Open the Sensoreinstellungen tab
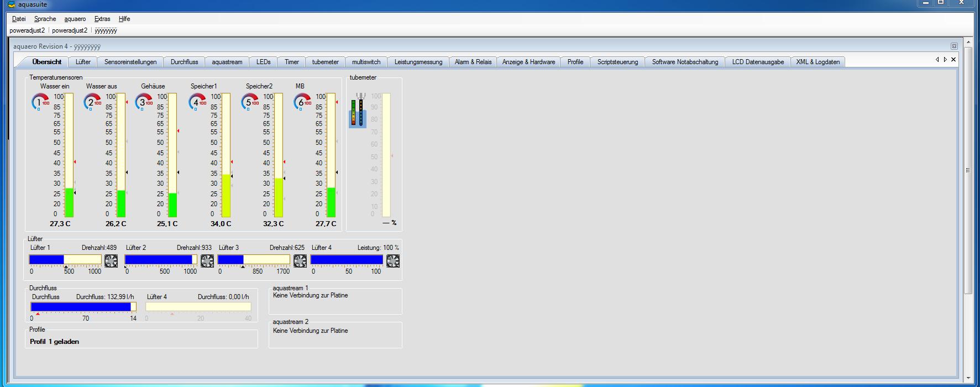The image size is (980, 387). coord(130,62)
